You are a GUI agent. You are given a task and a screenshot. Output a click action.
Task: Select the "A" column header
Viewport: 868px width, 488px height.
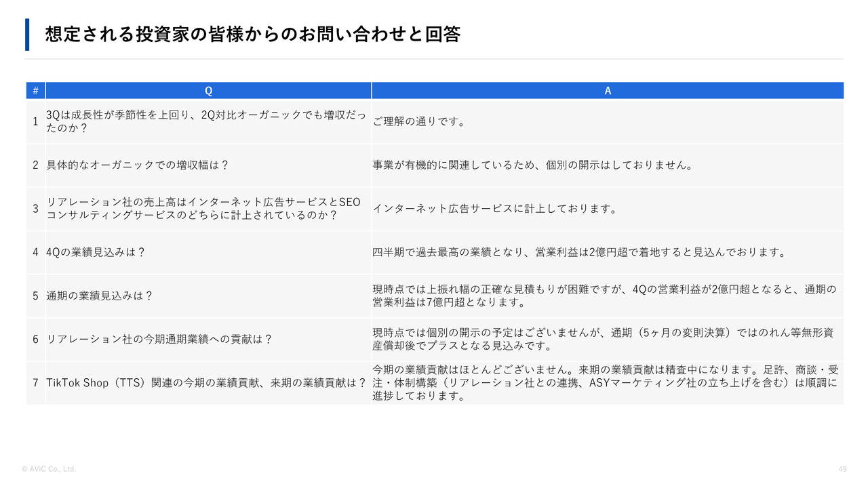coord(608,91)
